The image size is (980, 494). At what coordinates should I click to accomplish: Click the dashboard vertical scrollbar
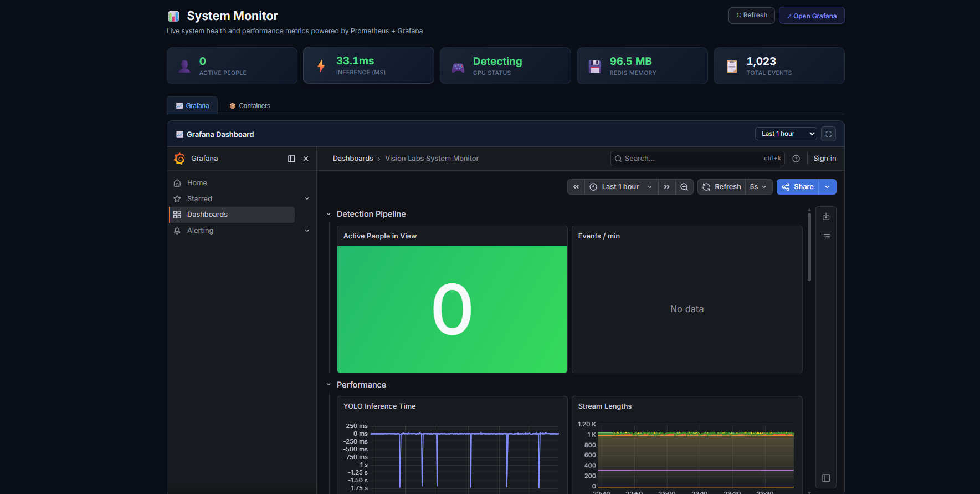(809, 246)
